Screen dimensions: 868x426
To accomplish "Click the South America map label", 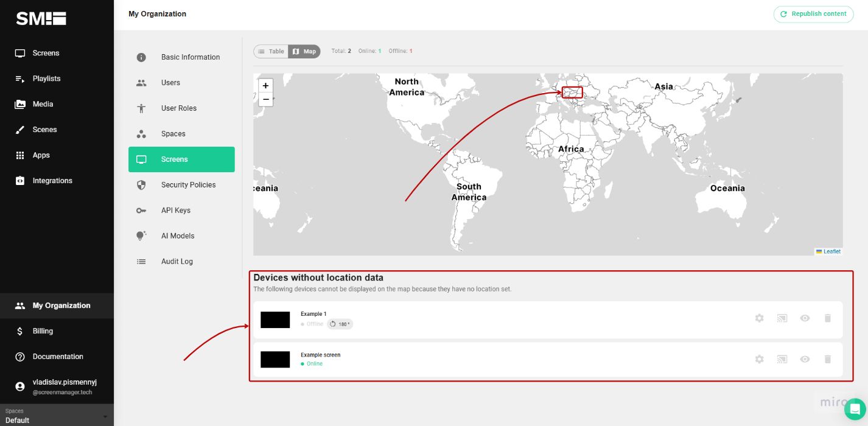I will tap(469, 192).
